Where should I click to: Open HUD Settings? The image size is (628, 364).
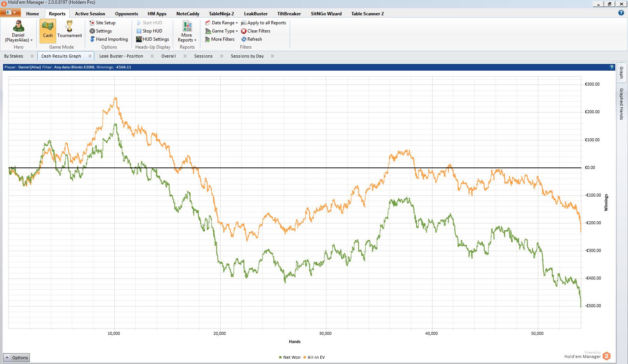click(x=153, y=39)
